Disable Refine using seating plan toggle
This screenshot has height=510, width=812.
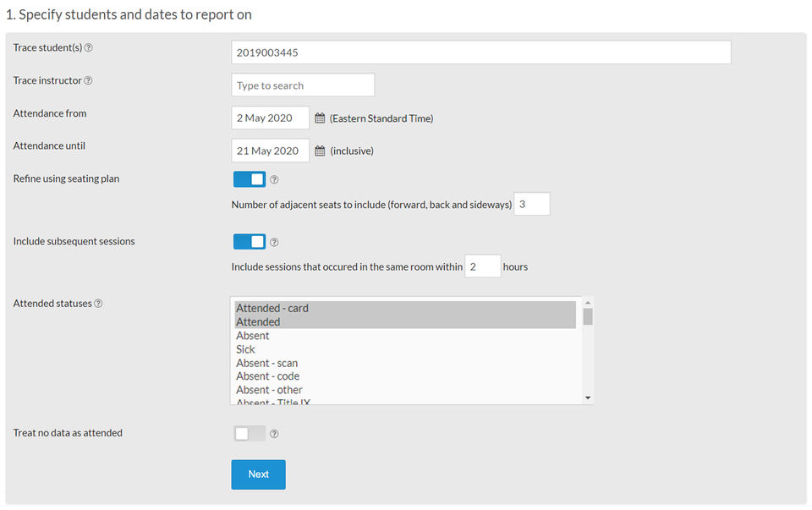tap(250, 179)
